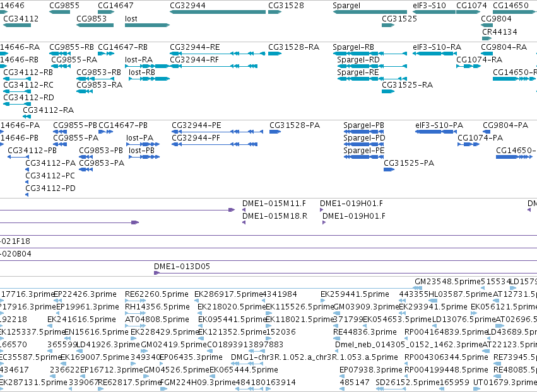Open the eIF3-S10 gene label
537x392 pixels.
[430, 6]
